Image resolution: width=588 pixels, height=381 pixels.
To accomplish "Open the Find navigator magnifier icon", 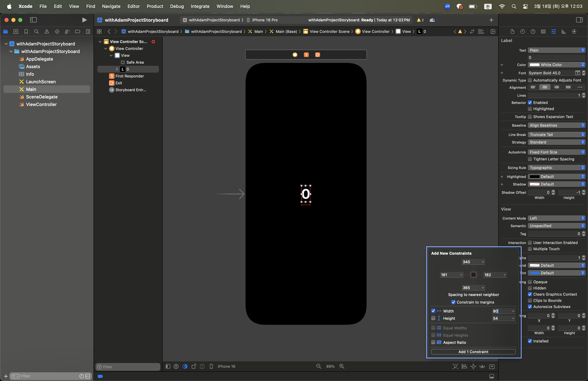I will tap(36, 31).
